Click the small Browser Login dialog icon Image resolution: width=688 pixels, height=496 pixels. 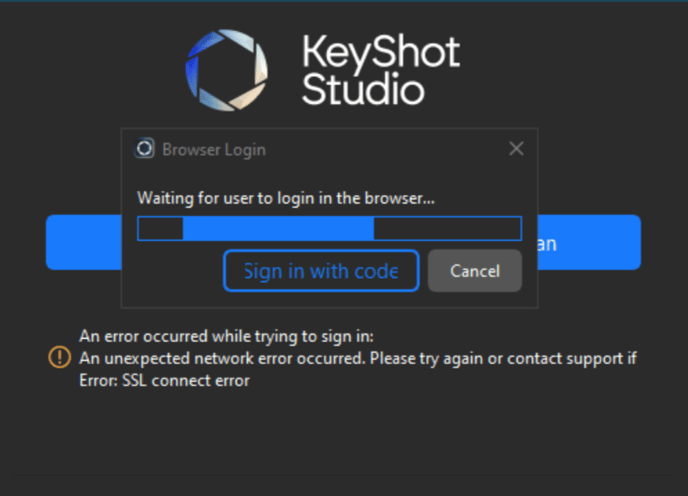(144, 149)
